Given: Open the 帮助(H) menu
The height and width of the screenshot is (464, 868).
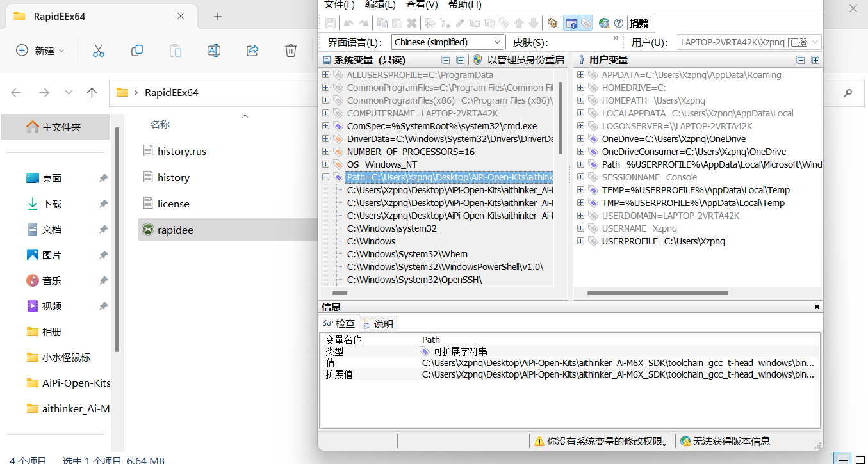Looking at the screenshot, I should point(464,4).
